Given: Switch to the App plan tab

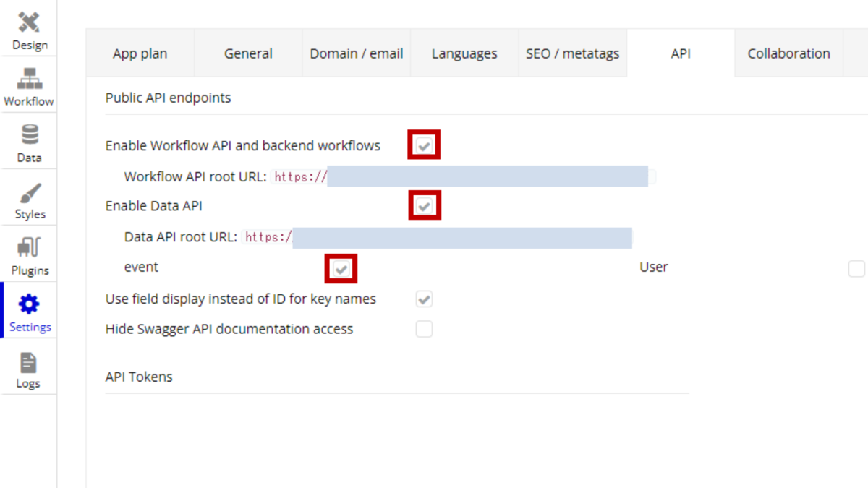Looking at the screenshot, I should [140, 53].
